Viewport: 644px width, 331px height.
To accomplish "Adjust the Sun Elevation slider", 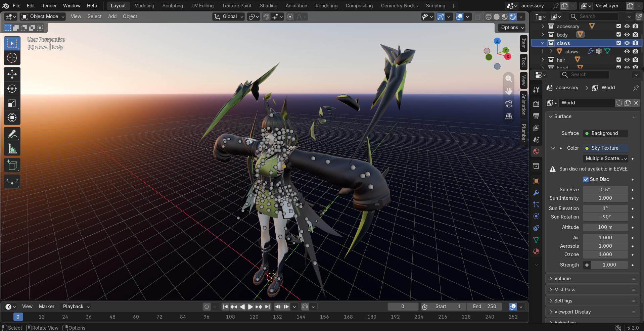I will coord(605,208).
